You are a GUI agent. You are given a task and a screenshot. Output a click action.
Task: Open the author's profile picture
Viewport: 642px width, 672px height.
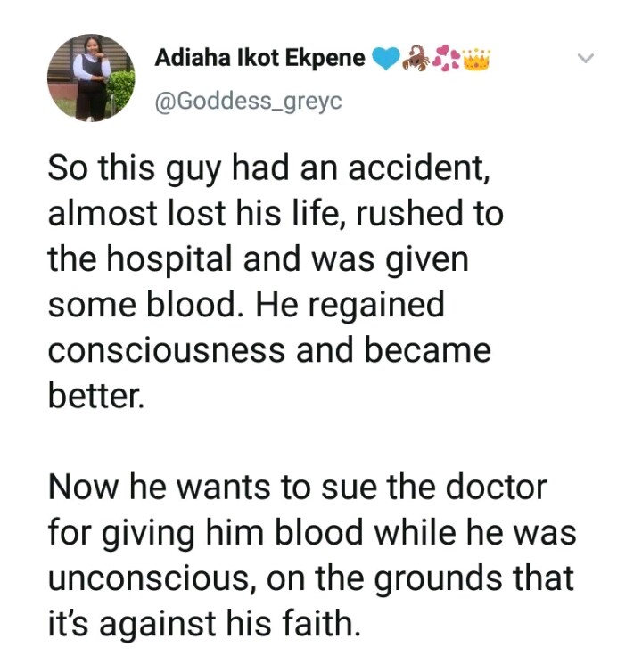[90, 78]
